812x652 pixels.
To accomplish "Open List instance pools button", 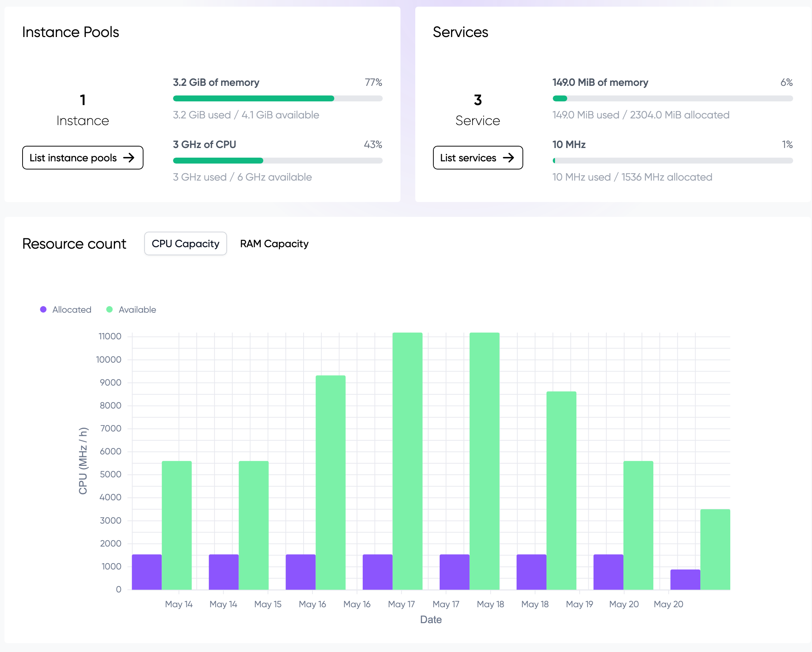I will (82, 158).
